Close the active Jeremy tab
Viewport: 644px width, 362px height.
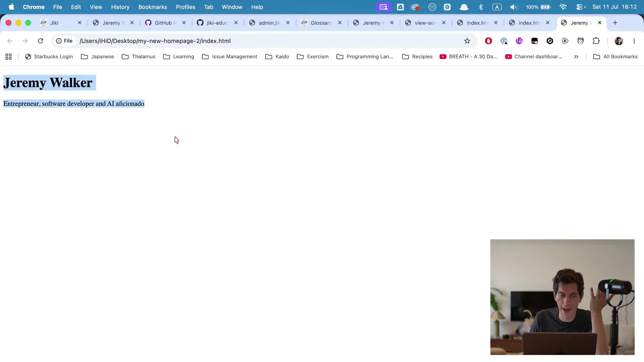[600, 23]
